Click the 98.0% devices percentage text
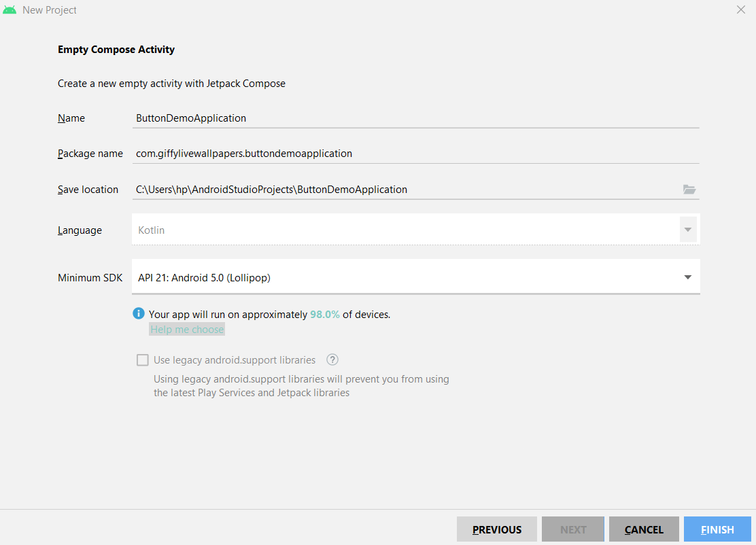Viewport: 756px width, 545px height. 324,314
